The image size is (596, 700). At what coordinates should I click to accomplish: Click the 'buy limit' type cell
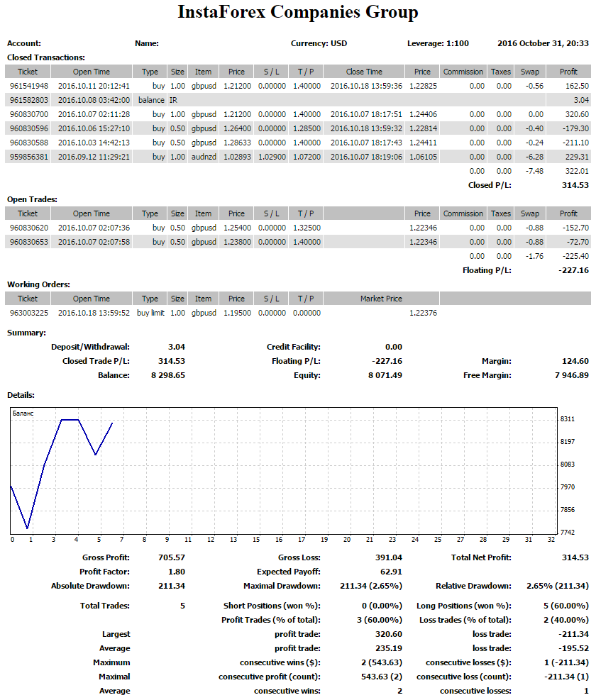[x=150, y=313]
